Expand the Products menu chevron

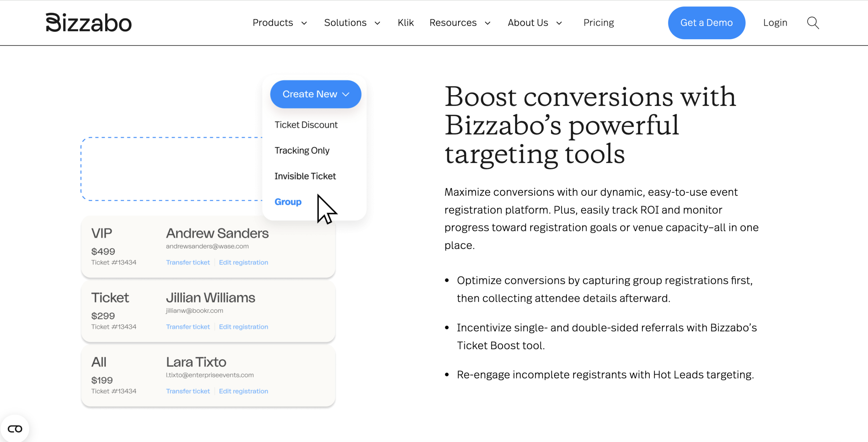[x=304, y=23]
